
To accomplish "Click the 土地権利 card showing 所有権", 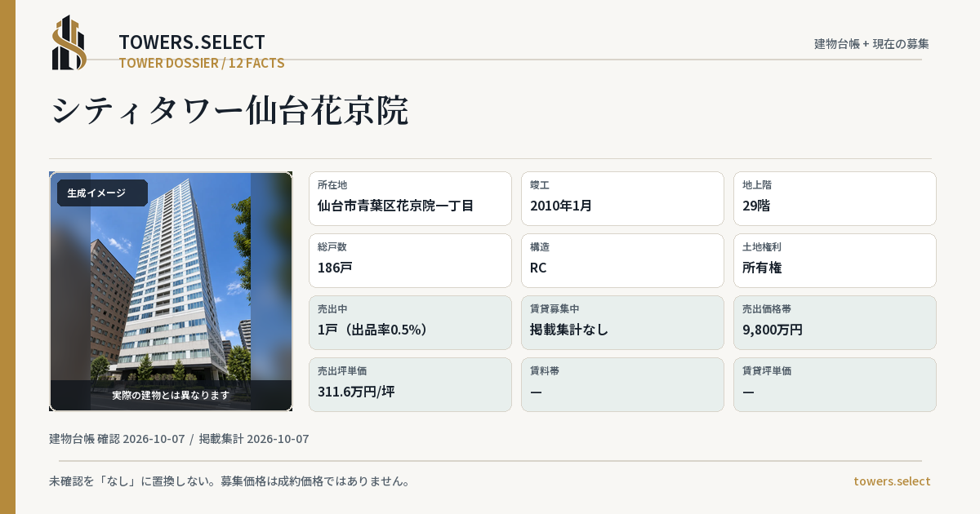I will pyautogui.click(x=835, y=260).
